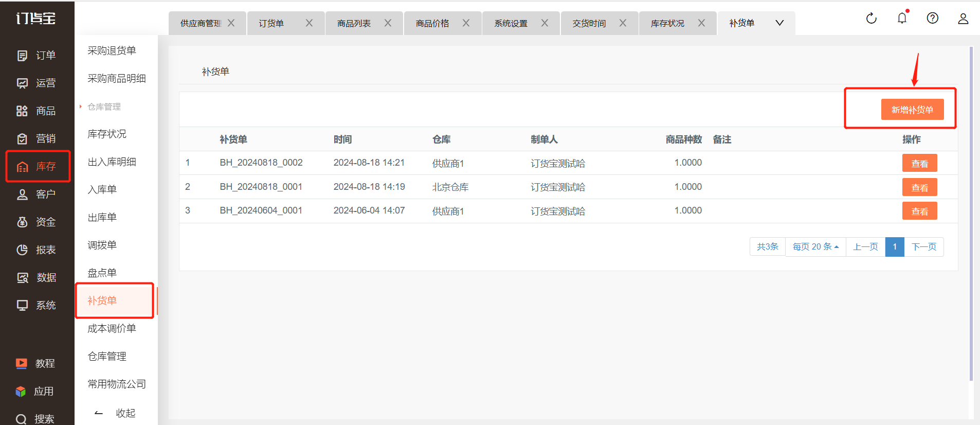Close the 订货单 tab
This screenshot has height=425, width=980.
point(309,23)
